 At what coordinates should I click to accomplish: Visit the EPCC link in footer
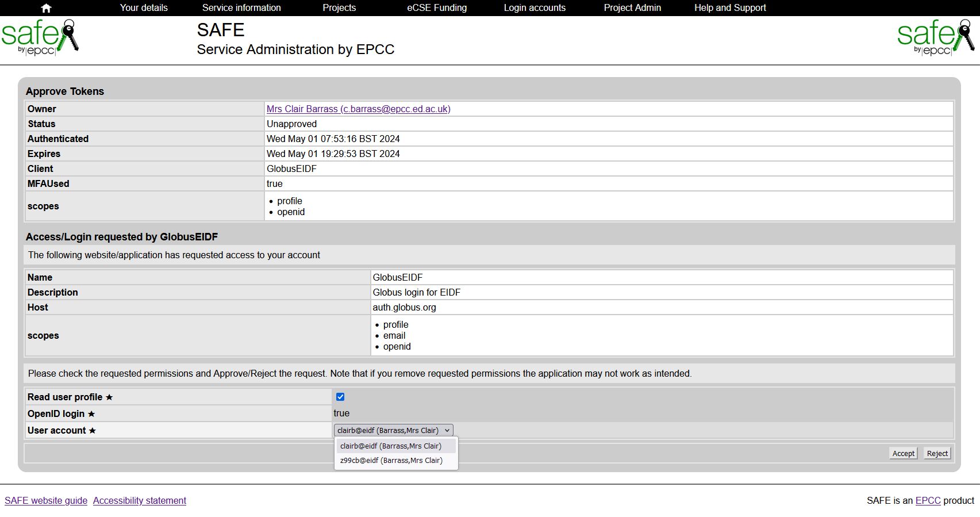coord(928,500)
